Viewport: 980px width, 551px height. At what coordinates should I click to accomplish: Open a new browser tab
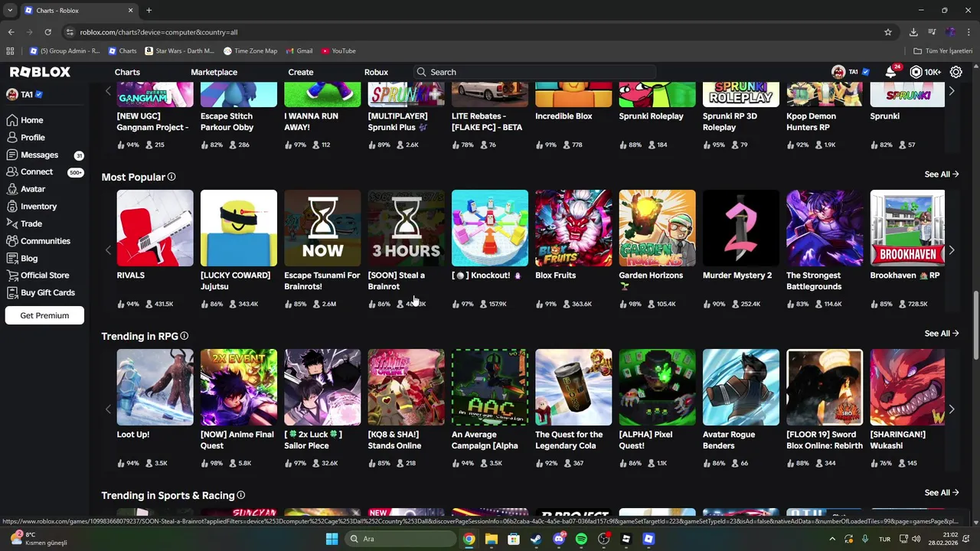pyautogui.click(x=149, y=11)
